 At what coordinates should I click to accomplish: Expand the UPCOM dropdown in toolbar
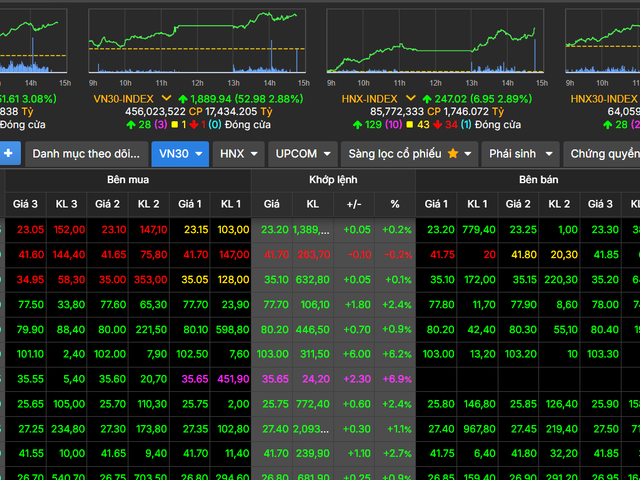click(x=302, y=154)
